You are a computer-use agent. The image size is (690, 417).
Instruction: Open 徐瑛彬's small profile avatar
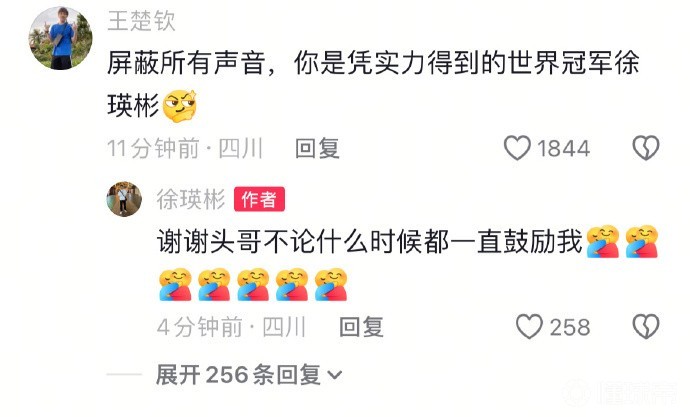pyautogui.click(x=124, y=199)
